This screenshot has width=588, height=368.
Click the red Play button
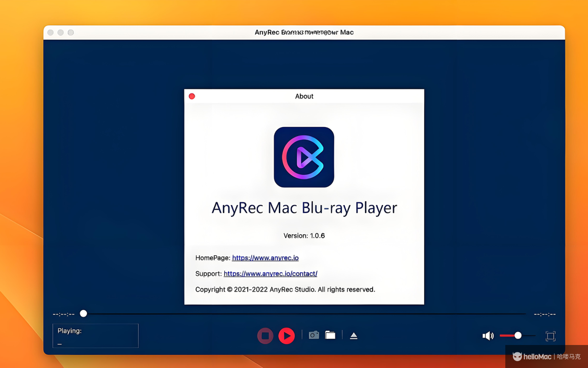click(x=287, y=336)
